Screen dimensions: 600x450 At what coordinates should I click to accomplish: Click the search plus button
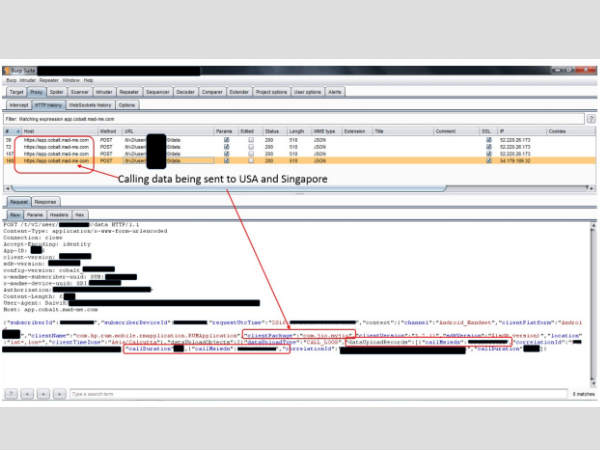pos(43,395)
